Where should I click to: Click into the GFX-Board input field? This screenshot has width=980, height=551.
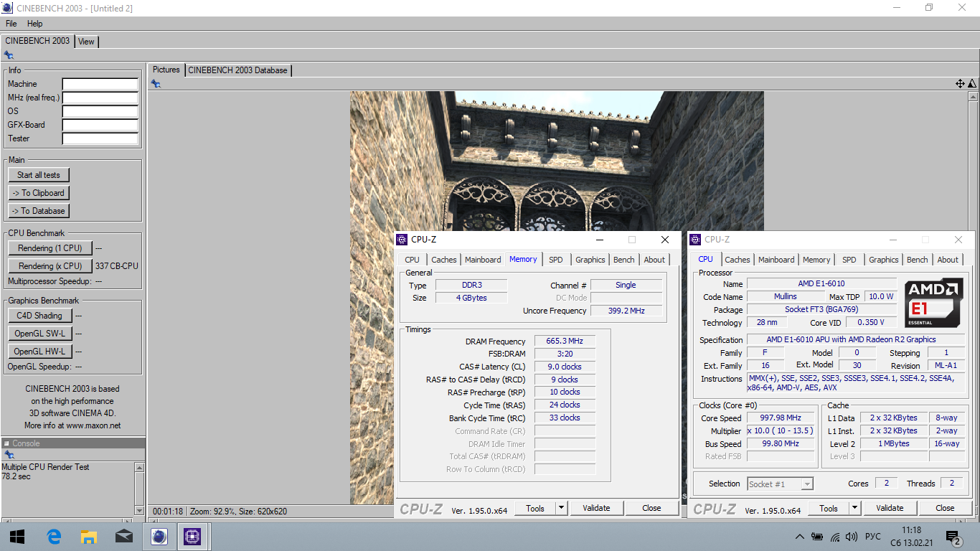[100, 126]
